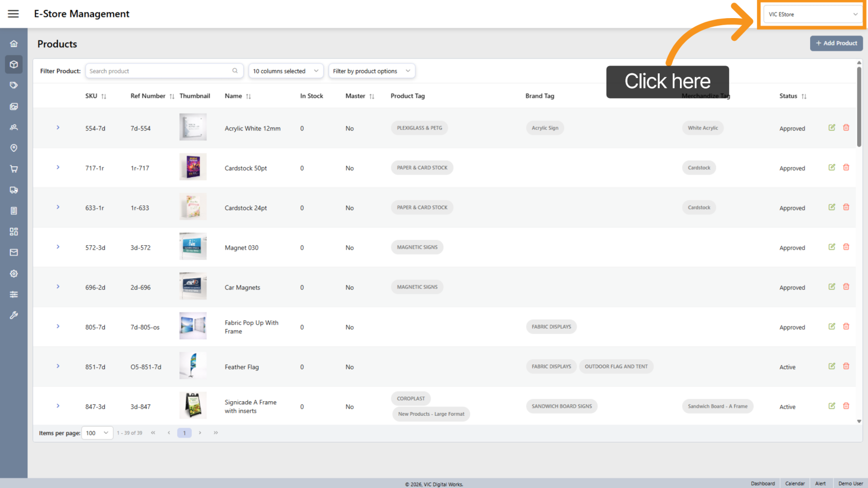Open the hamburger navigation menu

13,14
